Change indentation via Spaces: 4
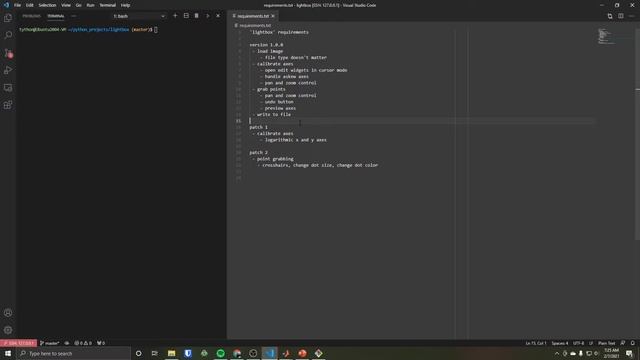The height and width of the screenshot is (360, 640). pyautogui.click(x=560, y=343)
